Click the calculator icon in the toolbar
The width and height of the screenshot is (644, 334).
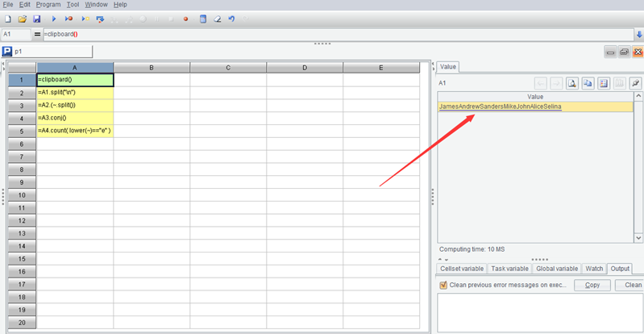pos(203,19)
